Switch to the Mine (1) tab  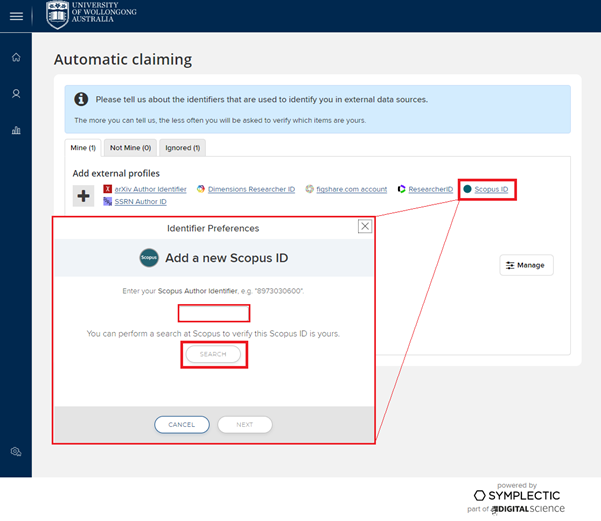(83, 148)
